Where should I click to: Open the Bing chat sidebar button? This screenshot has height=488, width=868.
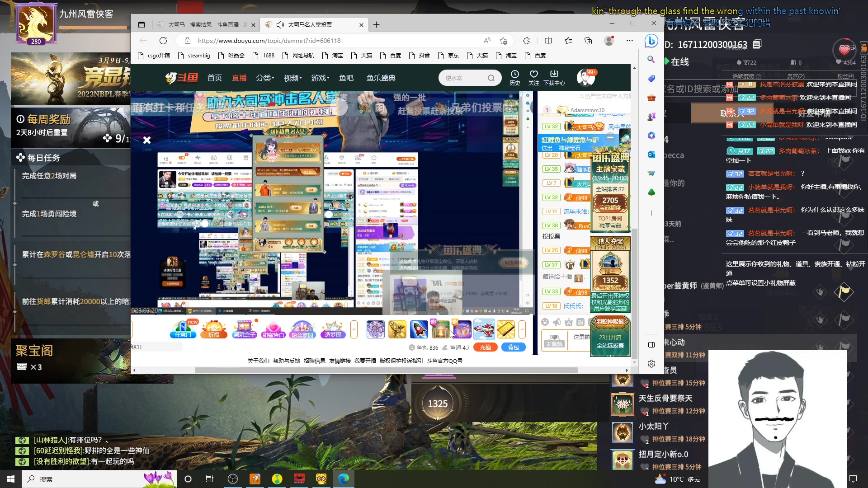pos(651,41)
